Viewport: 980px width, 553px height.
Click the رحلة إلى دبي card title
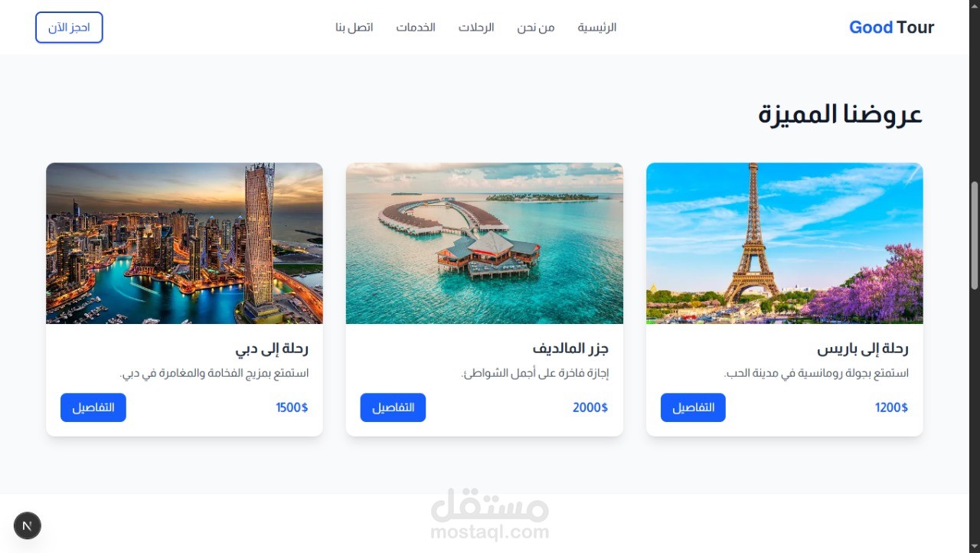(272, 349)
